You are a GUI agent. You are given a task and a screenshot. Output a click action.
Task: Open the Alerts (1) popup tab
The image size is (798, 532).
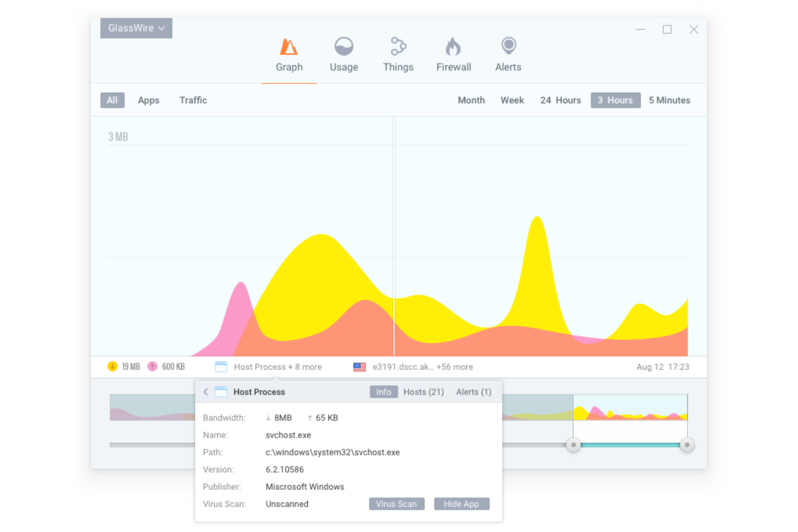(474, 392)
